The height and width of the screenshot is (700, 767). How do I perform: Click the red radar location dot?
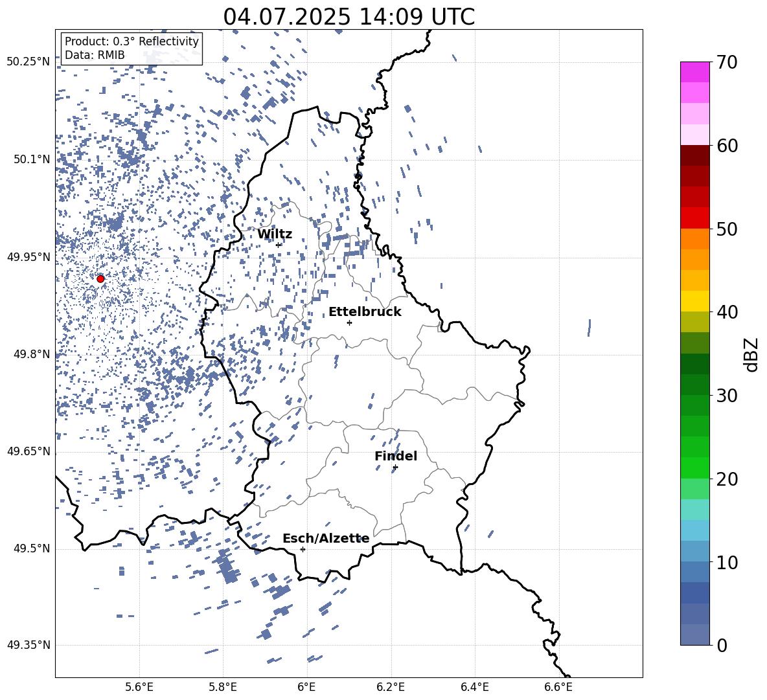click(100, 278)
